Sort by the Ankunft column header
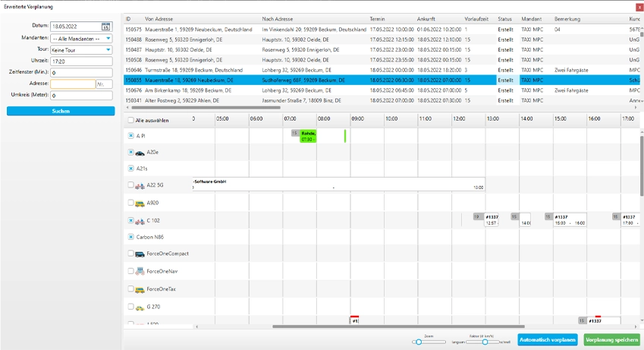 (426, 19)
